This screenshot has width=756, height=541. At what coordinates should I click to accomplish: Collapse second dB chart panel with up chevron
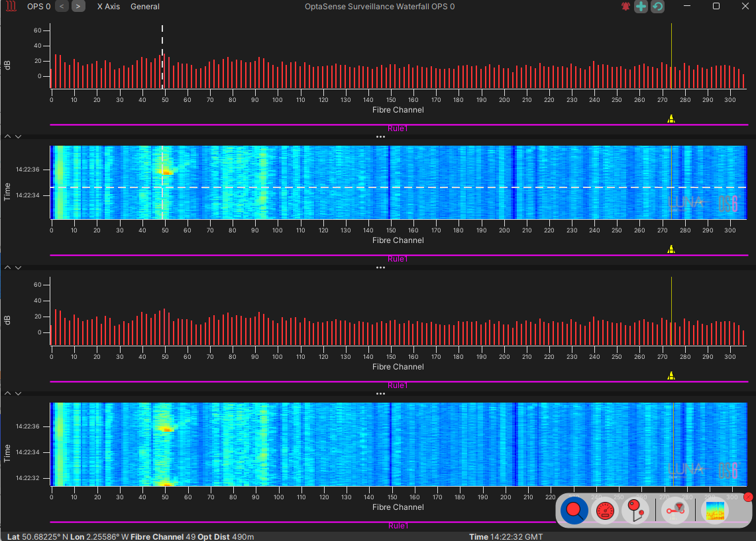click(x=8, y=268)
